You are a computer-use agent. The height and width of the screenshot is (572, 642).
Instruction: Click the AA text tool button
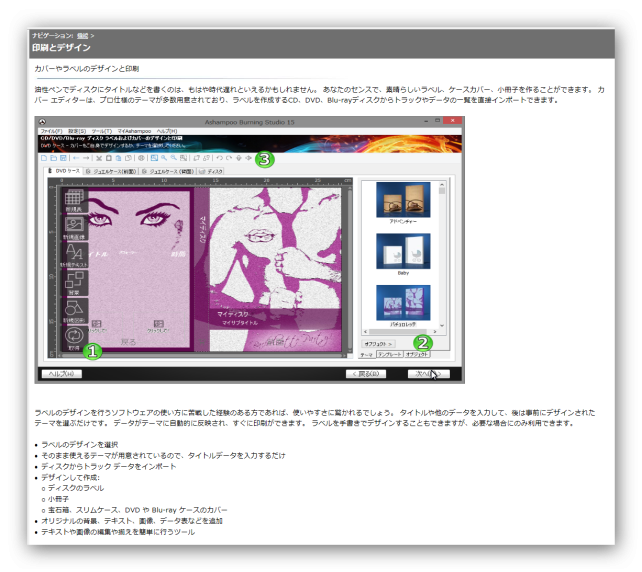coord(74,255)
